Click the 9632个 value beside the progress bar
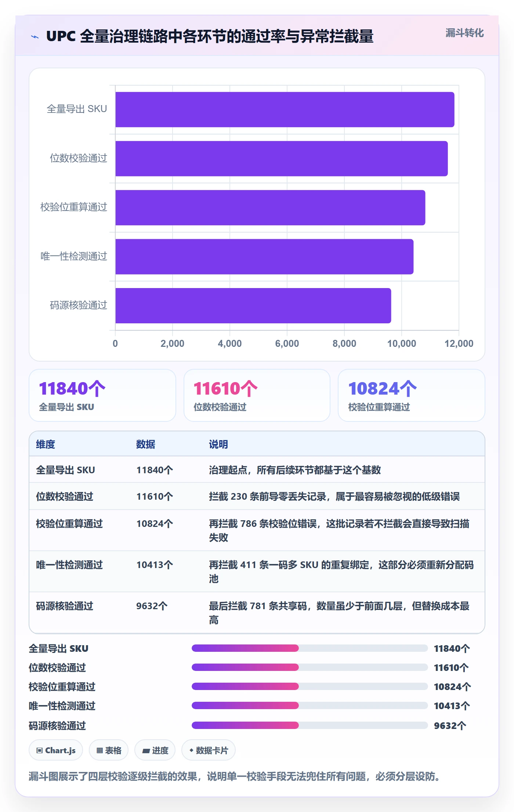The height and width of the screenshot is (812, 514). point(450,726)
